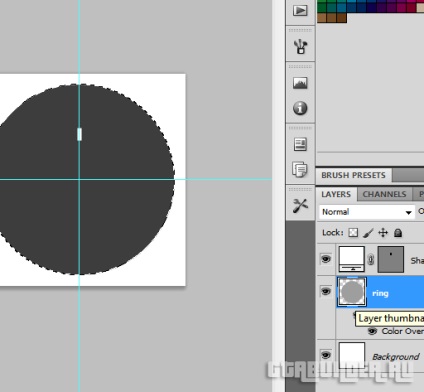Enable lock image pixels brush icon
The image size is (424, 392).
[368, 233]
